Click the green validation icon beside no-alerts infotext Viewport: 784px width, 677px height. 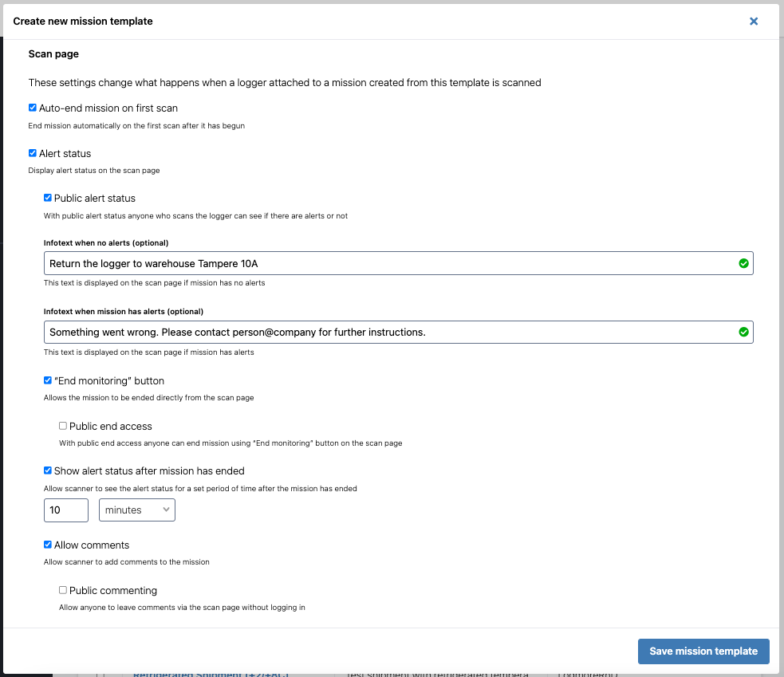pyautogui.click(x=743, y=262)
